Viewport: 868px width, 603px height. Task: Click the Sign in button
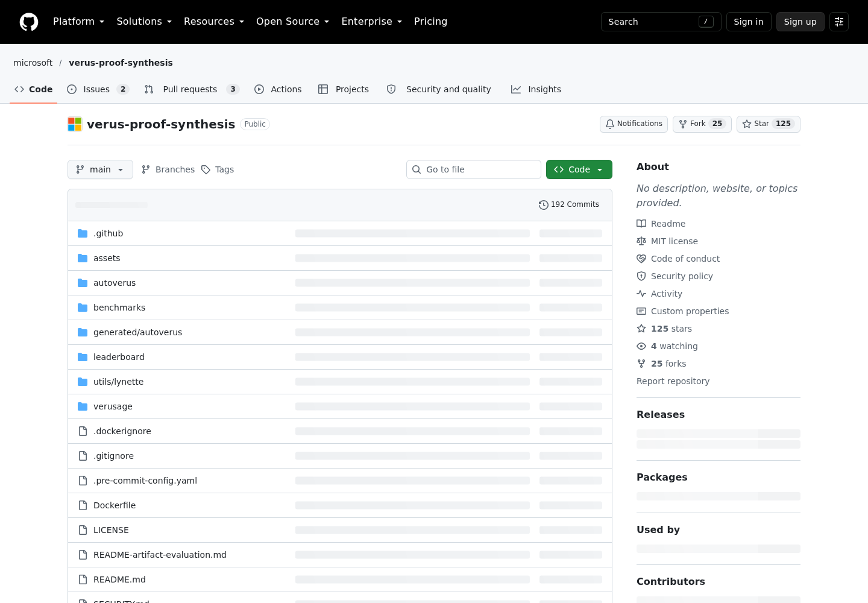749,22
